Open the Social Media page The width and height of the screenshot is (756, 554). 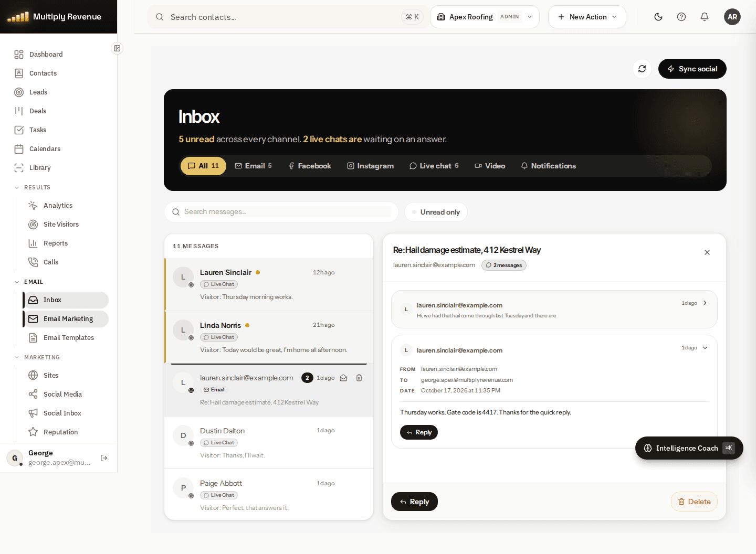[x=66, y=395]
